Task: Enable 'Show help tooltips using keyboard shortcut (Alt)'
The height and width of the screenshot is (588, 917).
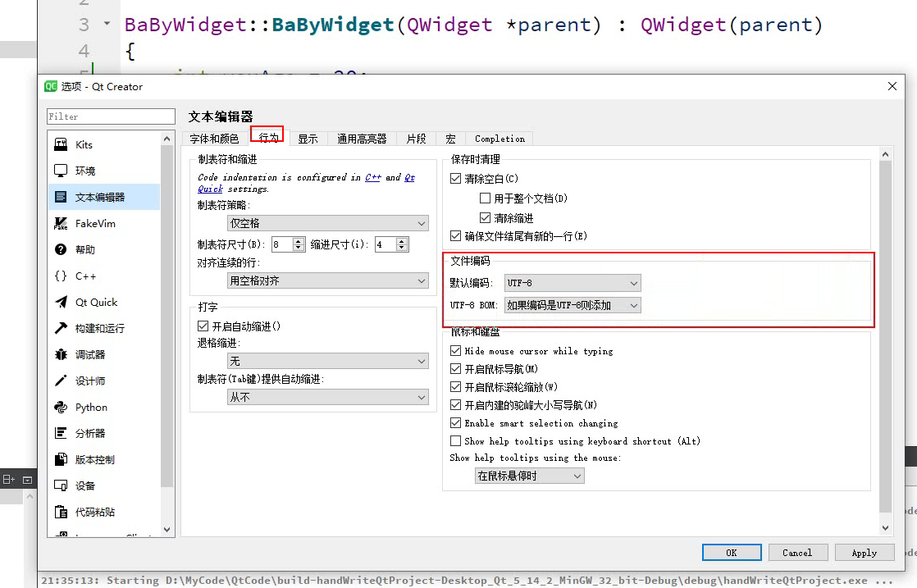Action: 456,440
